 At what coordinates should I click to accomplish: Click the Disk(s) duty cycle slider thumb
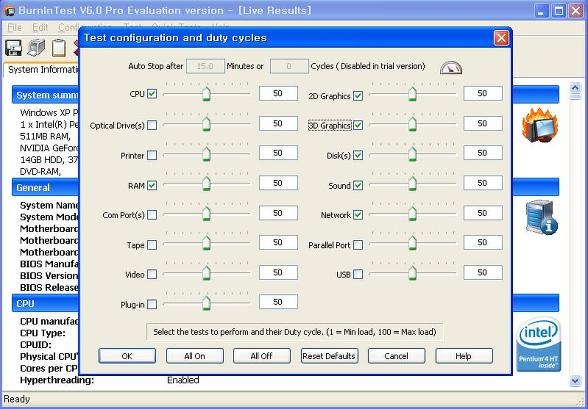412,153
